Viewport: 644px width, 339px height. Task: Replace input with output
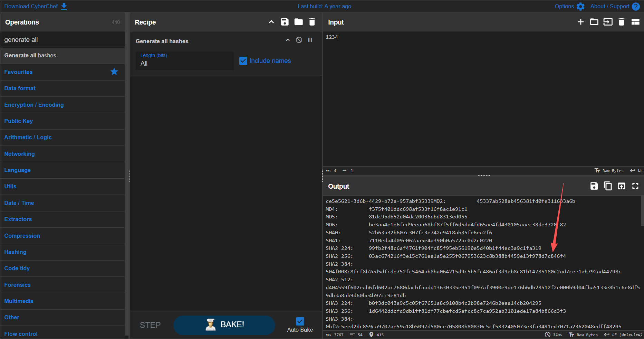[x=621, y=186]
